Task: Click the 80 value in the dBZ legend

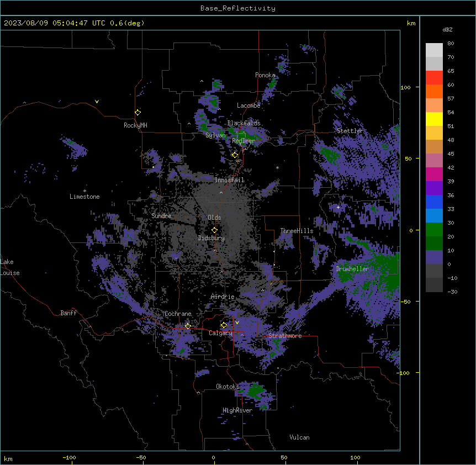Action: pyautogui.click(x=451, y=44)
